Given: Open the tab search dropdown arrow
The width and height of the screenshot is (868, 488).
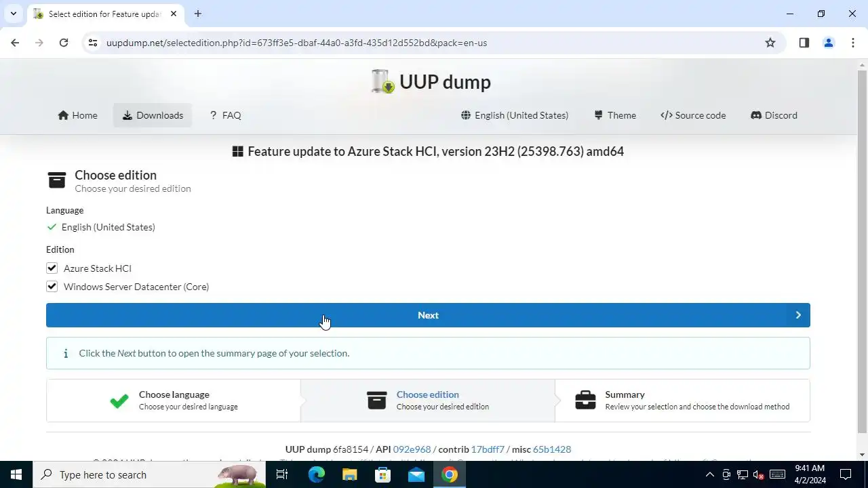Looking at the screenshot, I should point(13,14).
